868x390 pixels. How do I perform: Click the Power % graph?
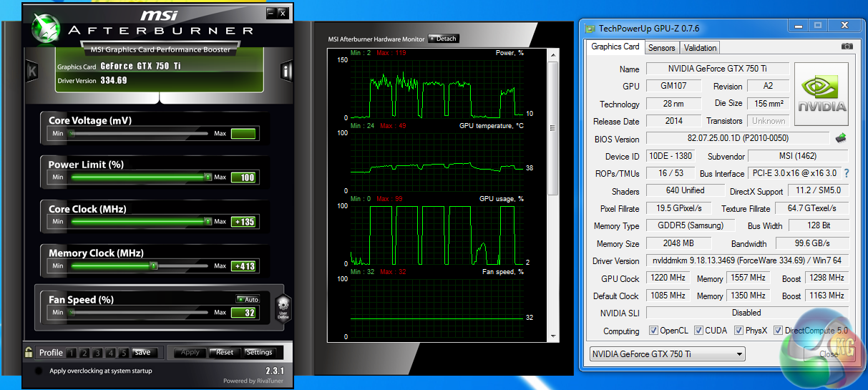point(437,89)
